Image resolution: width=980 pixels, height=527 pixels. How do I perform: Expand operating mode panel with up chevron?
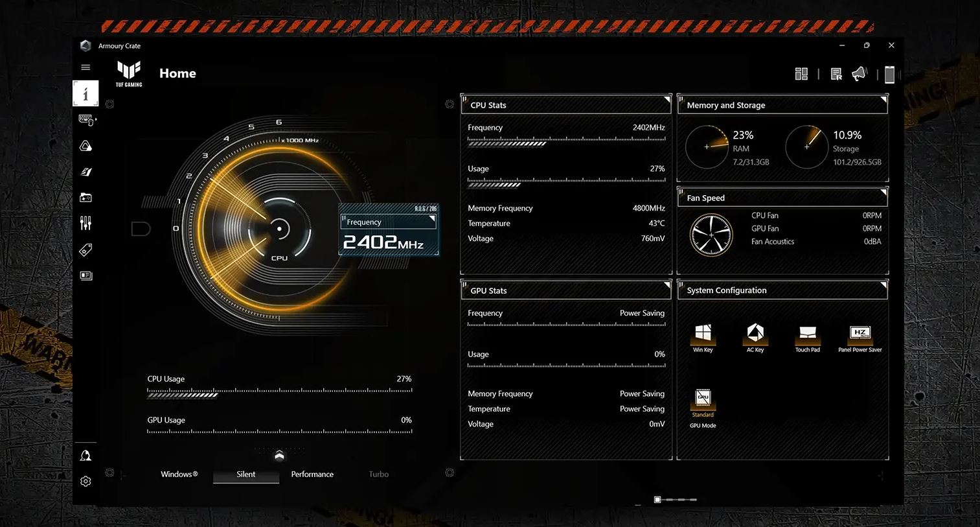click(279, 455)
